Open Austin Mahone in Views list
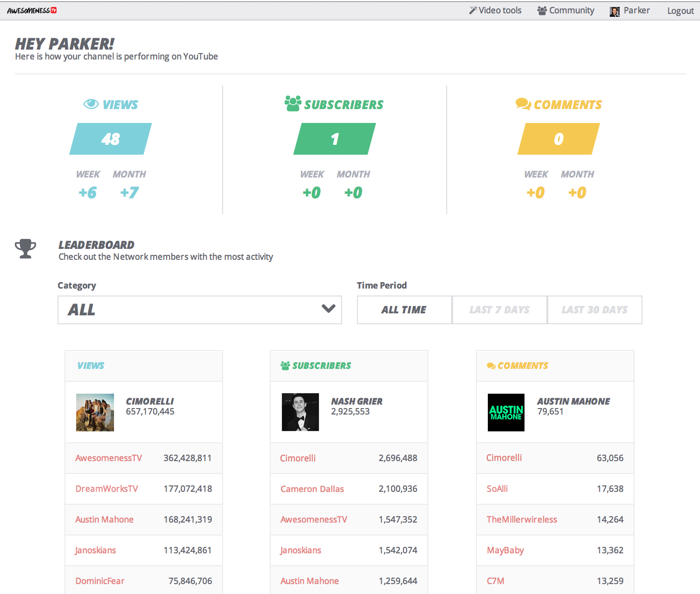Image resolution: width=700 pixels, height=594 pixels. [x=105, y=520]
